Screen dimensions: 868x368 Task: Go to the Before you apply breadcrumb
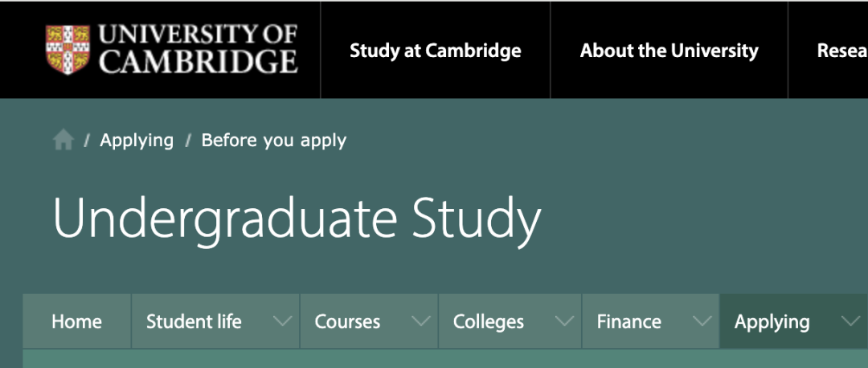[x=274, y=141]
